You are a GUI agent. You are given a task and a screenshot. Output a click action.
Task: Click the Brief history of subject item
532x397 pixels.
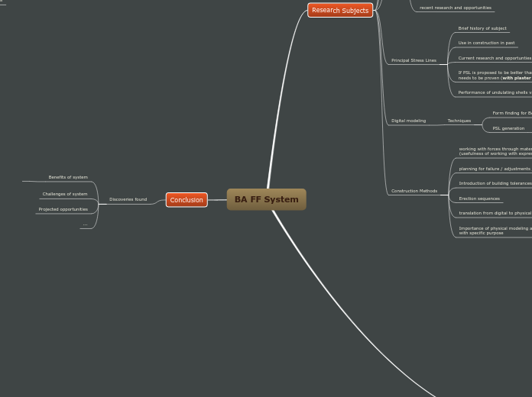pos(482,28)
